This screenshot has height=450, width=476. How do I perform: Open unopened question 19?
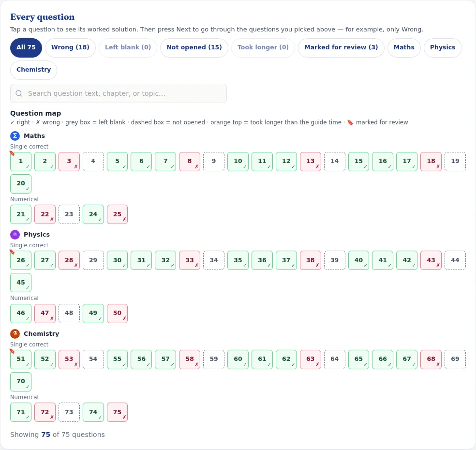click(455, 162)
